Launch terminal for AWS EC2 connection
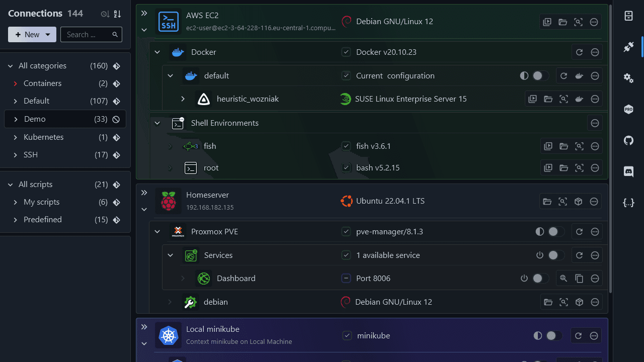 pos(547,22)
